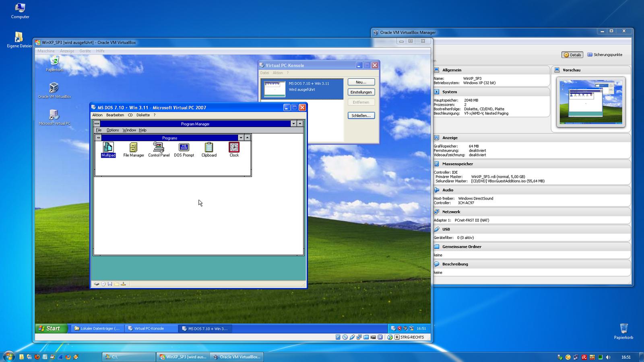Open Papierkorb on the XP guest desktop

click(x=54, y=64)
